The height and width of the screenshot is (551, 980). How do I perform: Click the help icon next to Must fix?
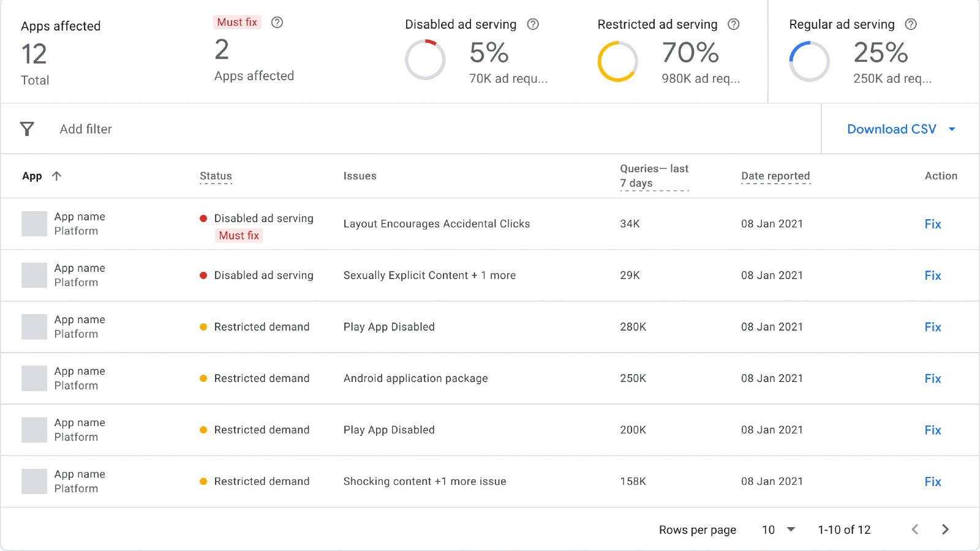click(277, 22)
